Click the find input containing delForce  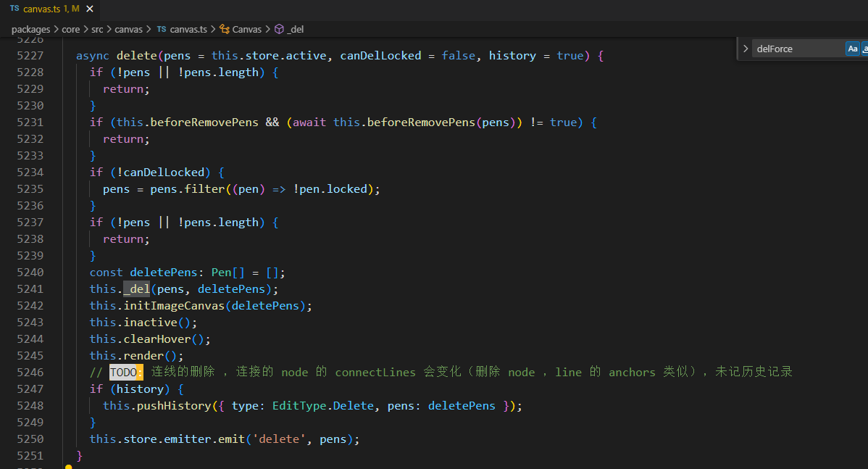(x=798, y=49)
